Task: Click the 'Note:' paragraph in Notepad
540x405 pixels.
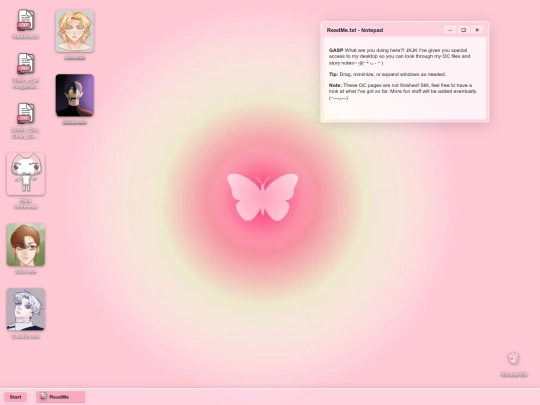Action: (403, 92)
